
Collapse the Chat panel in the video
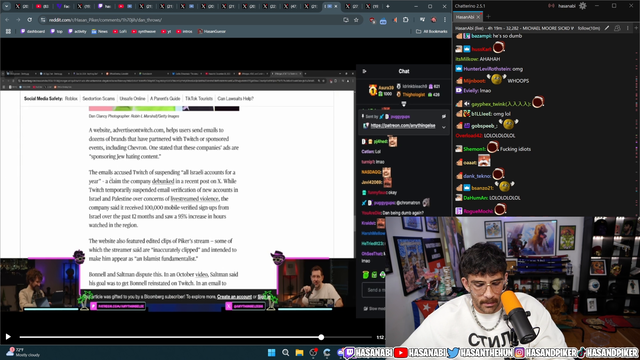(x=364, y=71)
